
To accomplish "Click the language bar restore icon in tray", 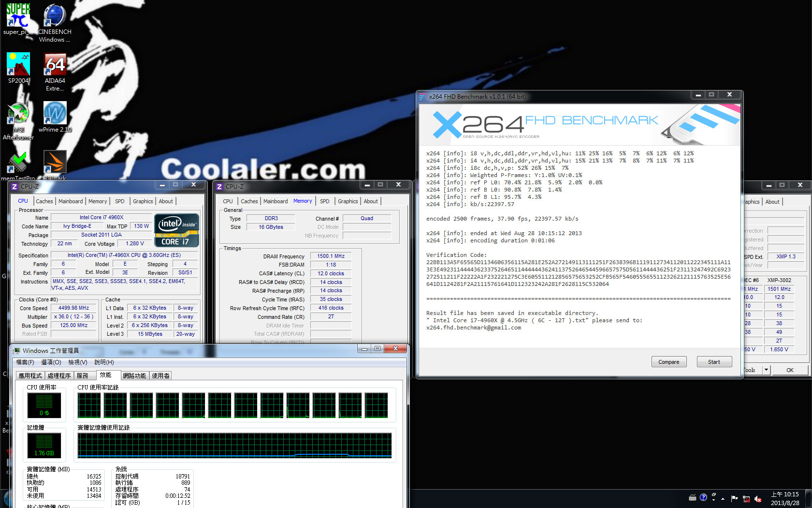I will pos(713,495).
